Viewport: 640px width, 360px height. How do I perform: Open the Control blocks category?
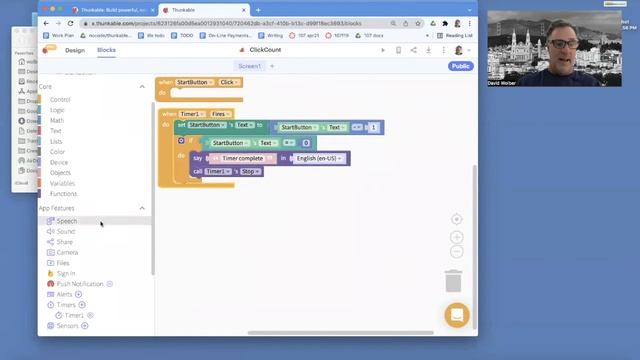(x=60, y=100)
